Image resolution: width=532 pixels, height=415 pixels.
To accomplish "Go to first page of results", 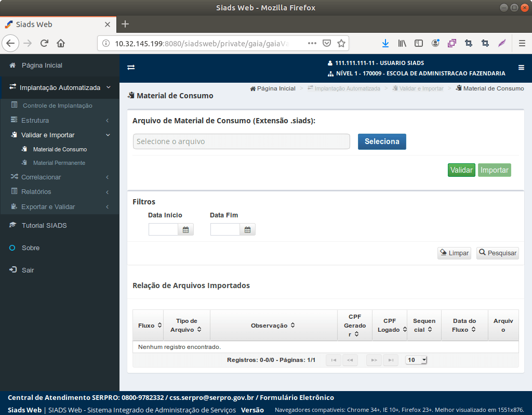I will point(334,360).
